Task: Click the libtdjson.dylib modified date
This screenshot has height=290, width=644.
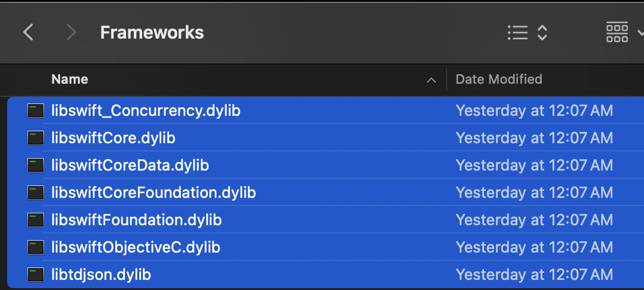Action: point(535,275)
